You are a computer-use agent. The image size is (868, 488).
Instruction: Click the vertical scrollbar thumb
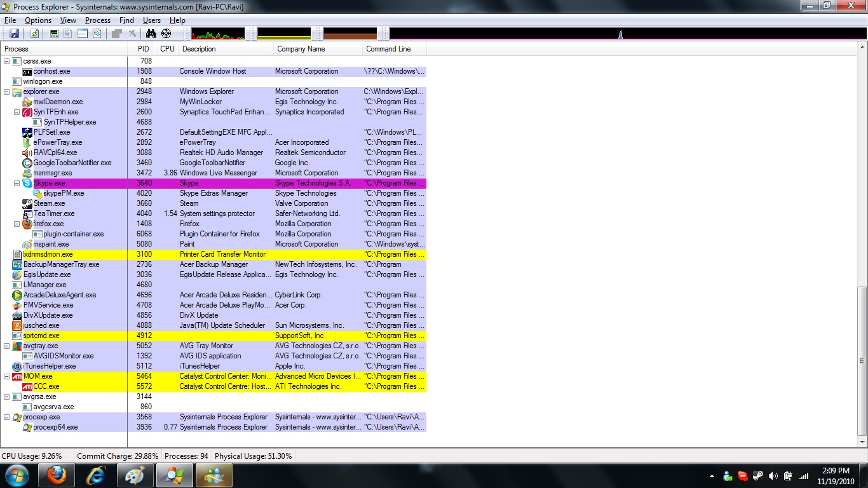862,362
